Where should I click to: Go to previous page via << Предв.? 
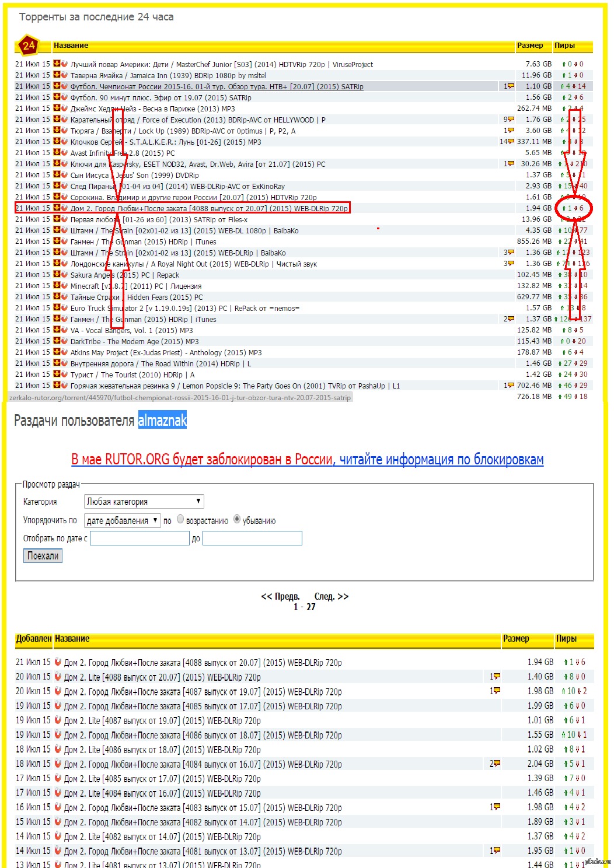coord(280,596)
